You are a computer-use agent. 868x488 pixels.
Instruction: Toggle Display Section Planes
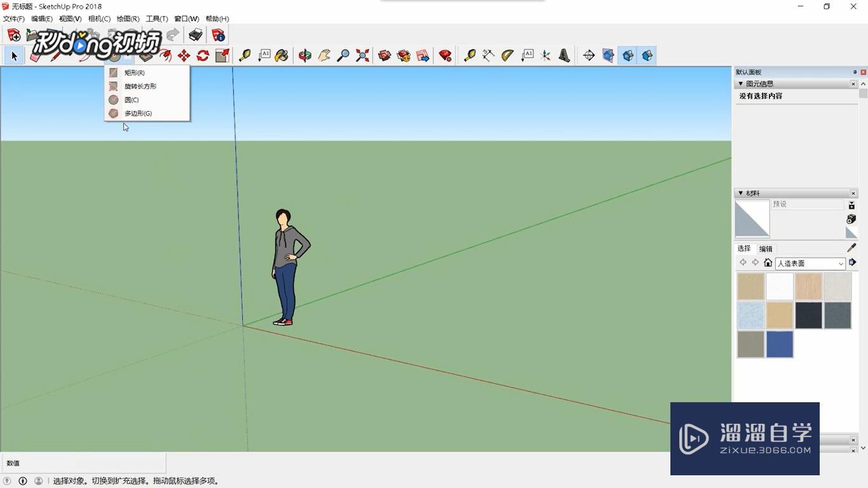608,56
